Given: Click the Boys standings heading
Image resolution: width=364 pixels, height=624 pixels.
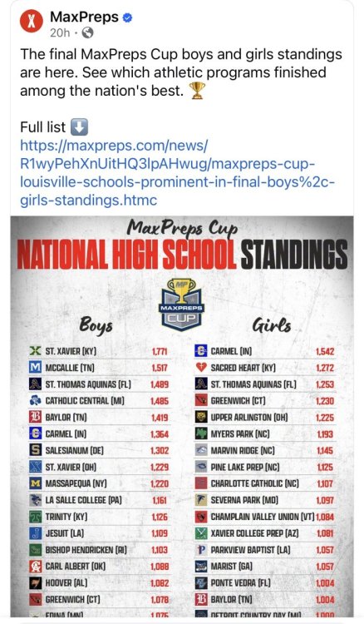Looking at the screenshot, I should coord(96,325).
